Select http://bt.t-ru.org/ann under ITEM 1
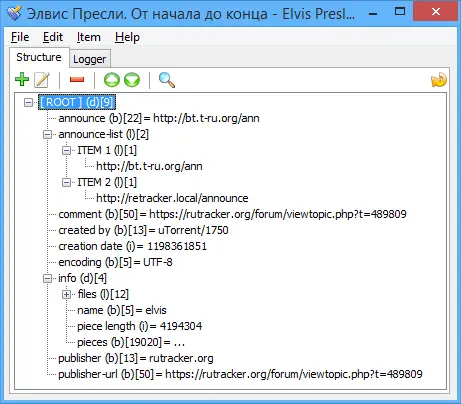The image size is (461, 404). coord(149,166)
